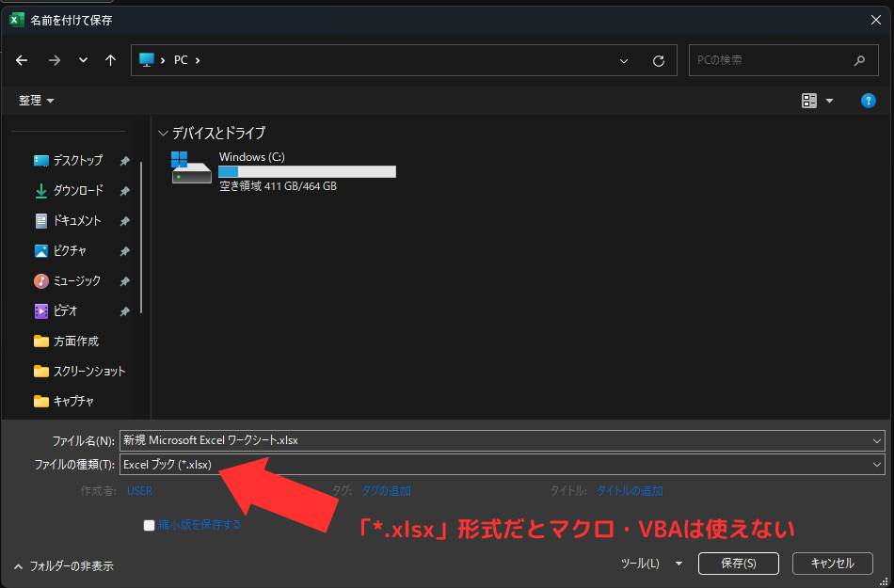Click the pin icon next to ミュージック
This screenshot has width=894, height=588.
tap(124, 281)
